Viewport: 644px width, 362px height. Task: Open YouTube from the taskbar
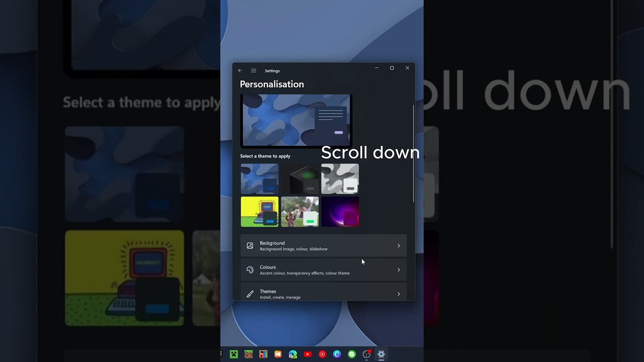point(307,354)
